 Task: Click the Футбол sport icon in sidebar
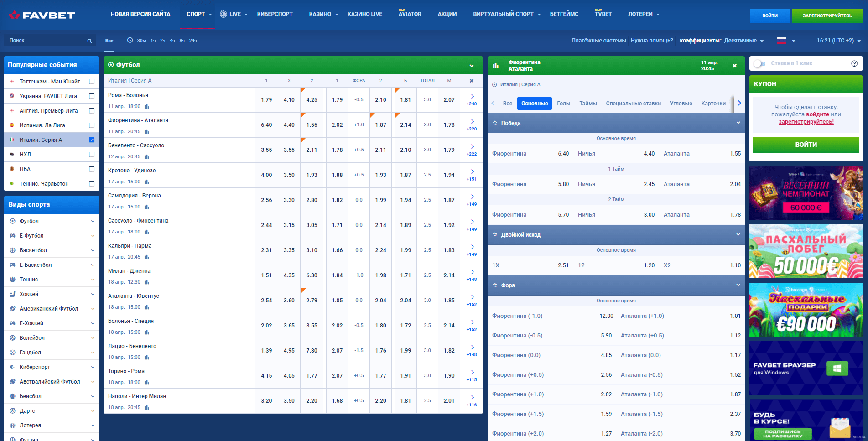coord(12,221)
